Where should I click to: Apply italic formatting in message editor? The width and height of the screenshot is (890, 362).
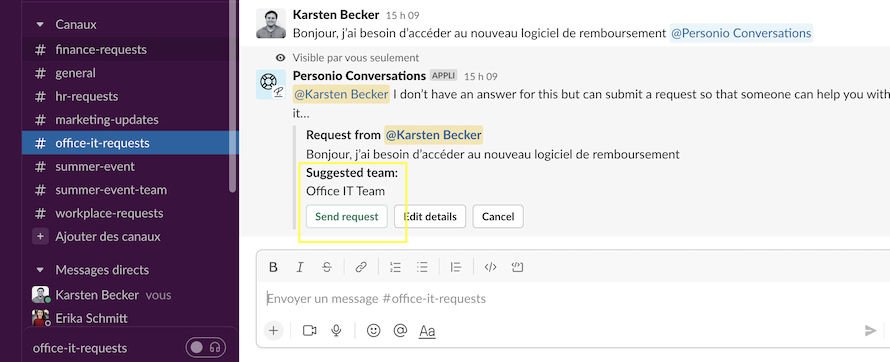[x=300, y=267]
